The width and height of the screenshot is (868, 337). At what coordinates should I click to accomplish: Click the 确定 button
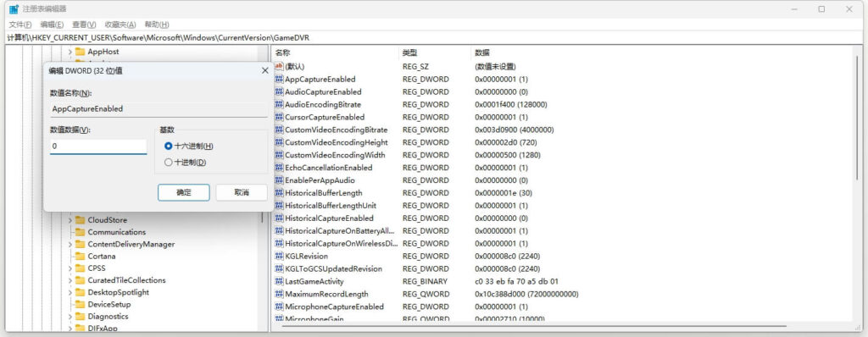(184, 192)
